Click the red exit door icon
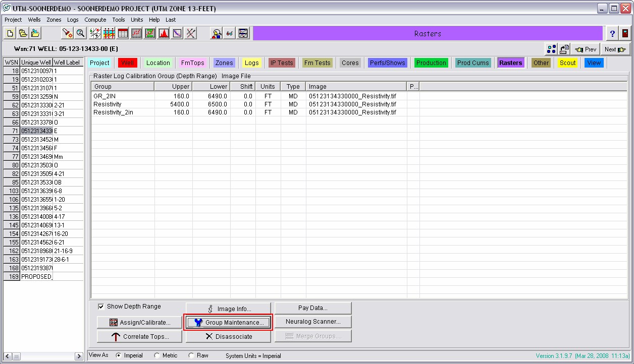Screen dimensions: 634x364 (625, 33)
